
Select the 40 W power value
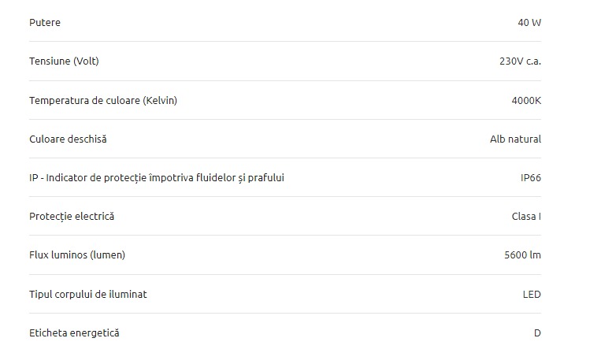pos(529,23)
